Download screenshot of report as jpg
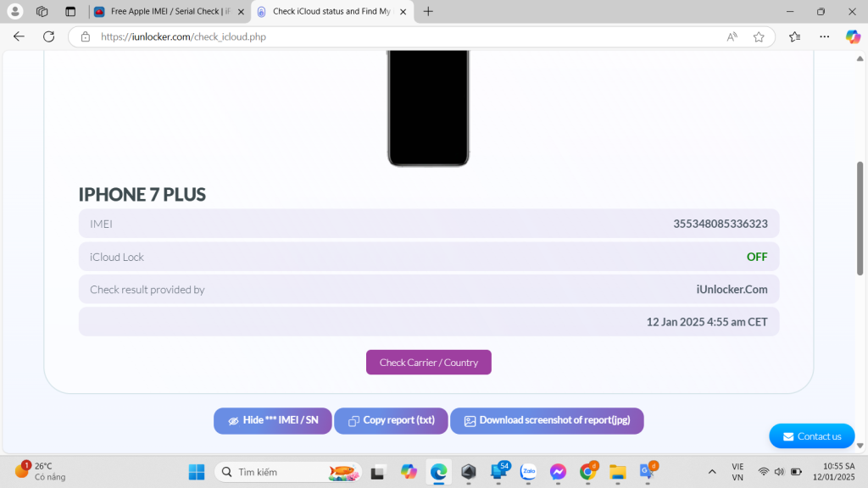Image resolution: width=868 pixels, height=488 pixels. (x=547, y=420)
